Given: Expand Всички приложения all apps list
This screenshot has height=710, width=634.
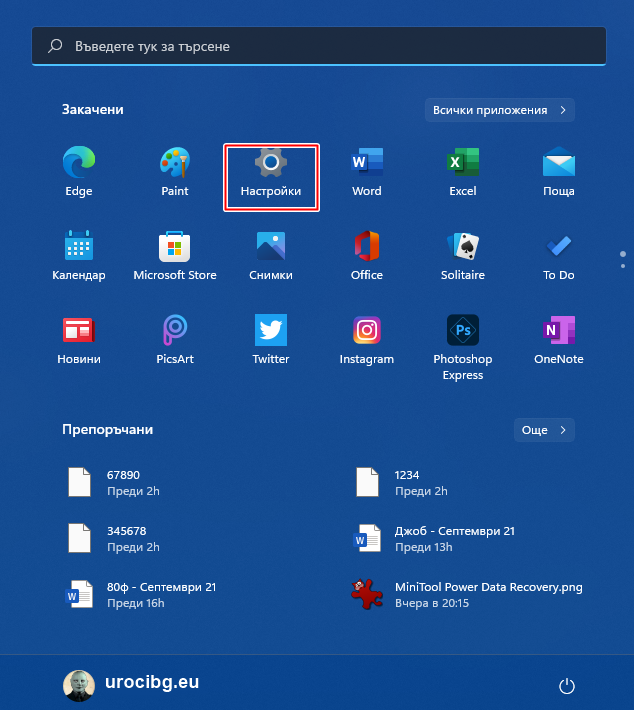Looking at the screenshot, I should coord(500,110).
